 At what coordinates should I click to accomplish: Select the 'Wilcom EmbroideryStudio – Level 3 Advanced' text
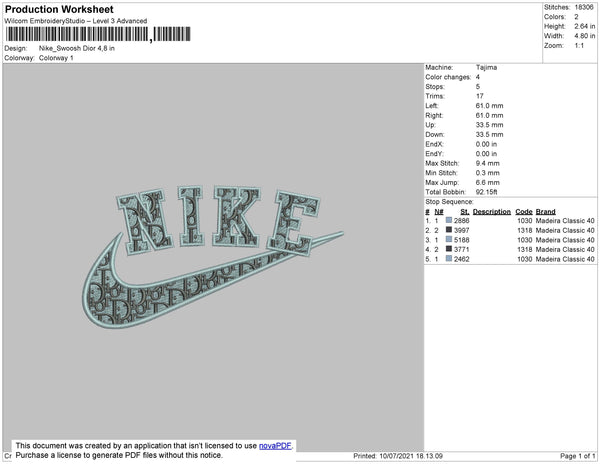click(76, 21)
